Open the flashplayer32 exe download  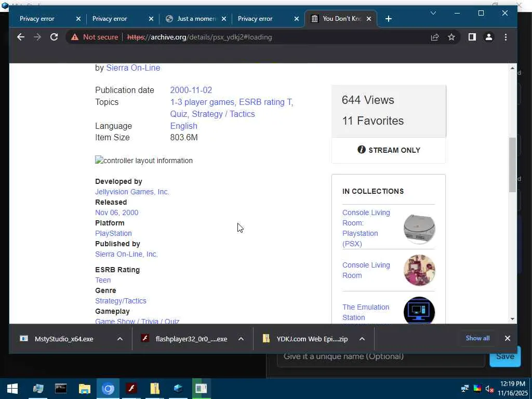pyautogui.click(x=191, y=339)
